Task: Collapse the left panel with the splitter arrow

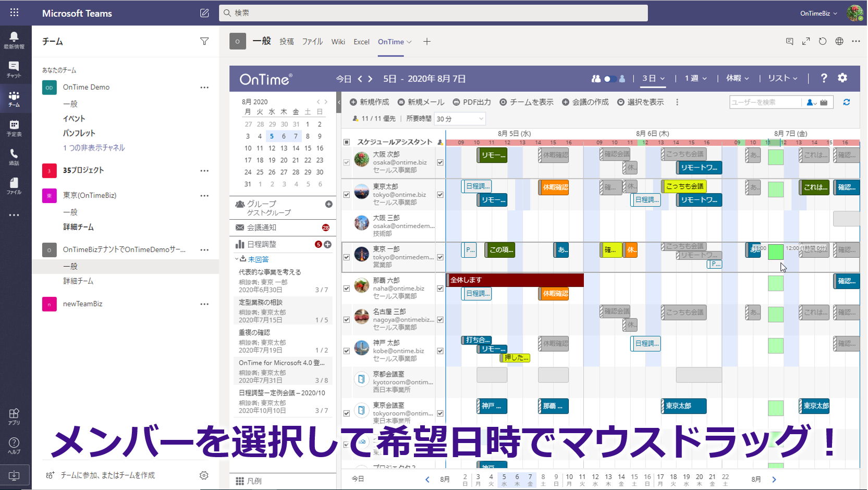Action: pos(339,102)
